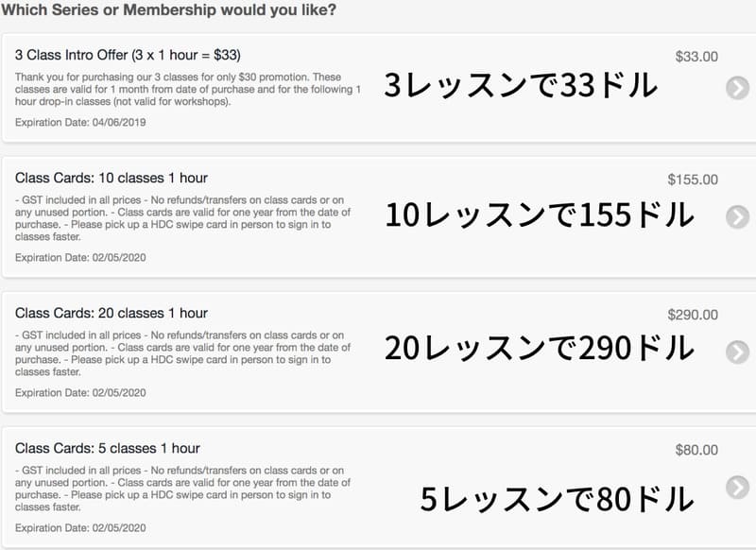
Task: Select Class Cards: 10 classes 1 hour title
Action: click(x=112, y=178)
